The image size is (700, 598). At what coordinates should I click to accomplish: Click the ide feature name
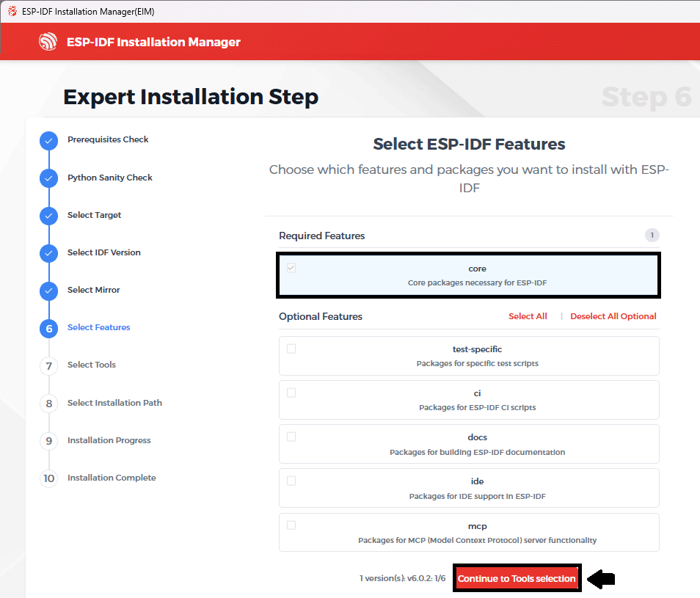(477, 481)
